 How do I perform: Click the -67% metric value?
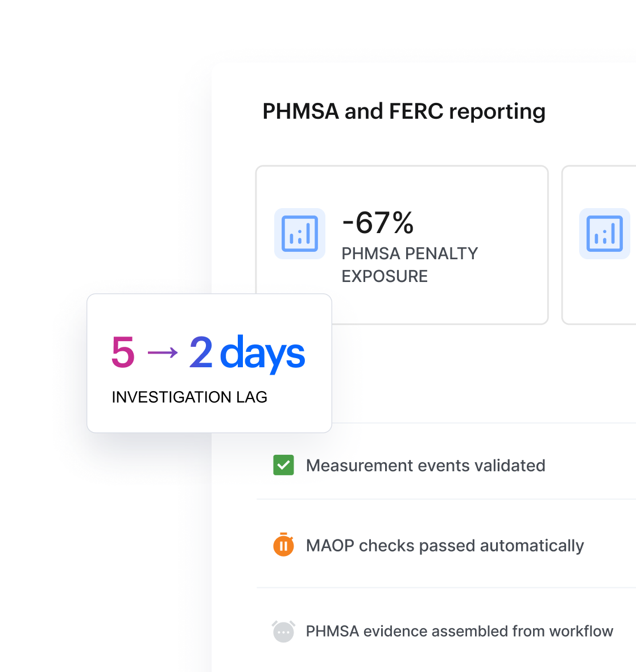click(x=378, y=222)
